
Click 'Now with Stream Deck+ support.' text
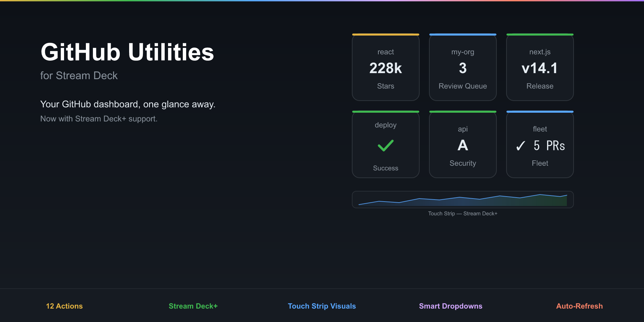tap(99, 119)
